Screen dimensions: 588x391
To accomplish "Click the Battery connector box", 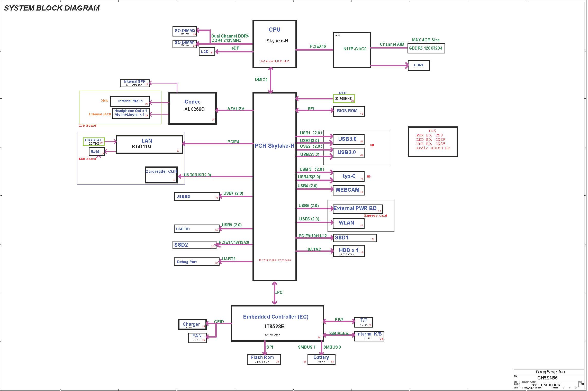I will pos(321,359).
